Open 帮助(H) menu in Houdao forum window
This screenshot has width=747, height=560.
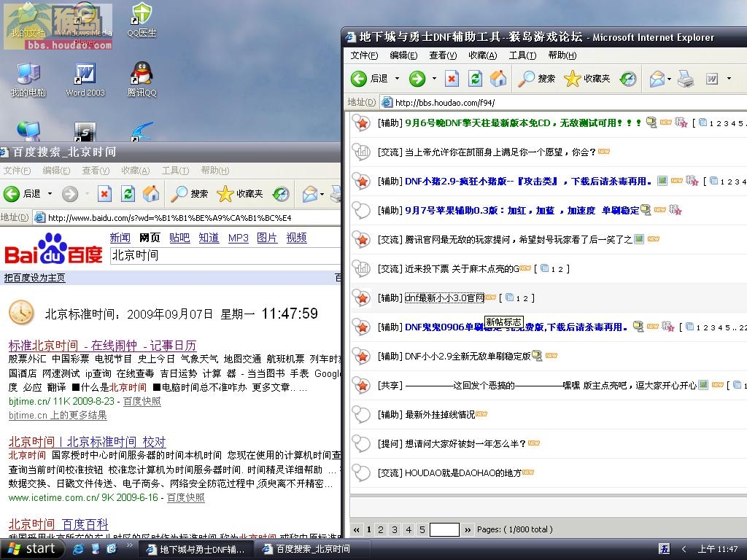coord(562,55)
